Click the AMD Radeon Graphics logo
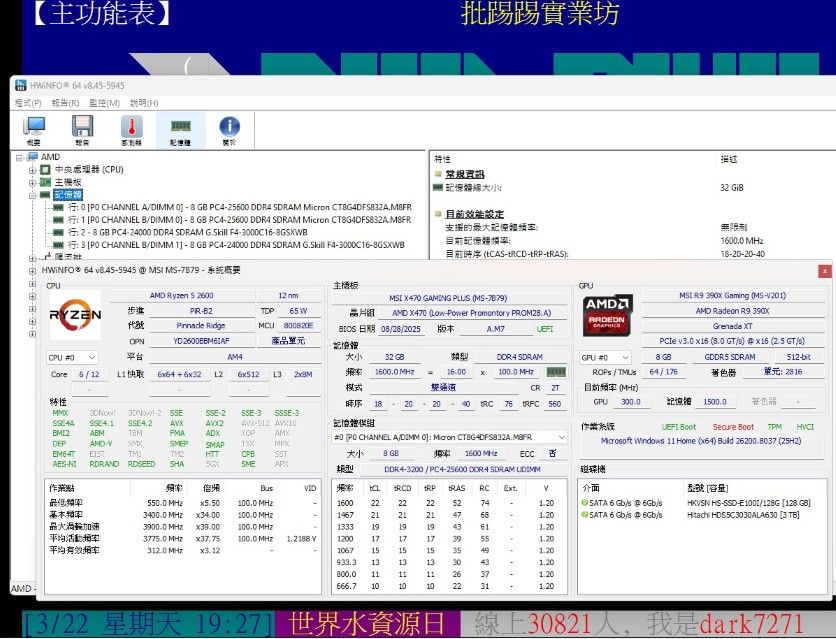The image size is (836, 639). [x=608, y=313]
